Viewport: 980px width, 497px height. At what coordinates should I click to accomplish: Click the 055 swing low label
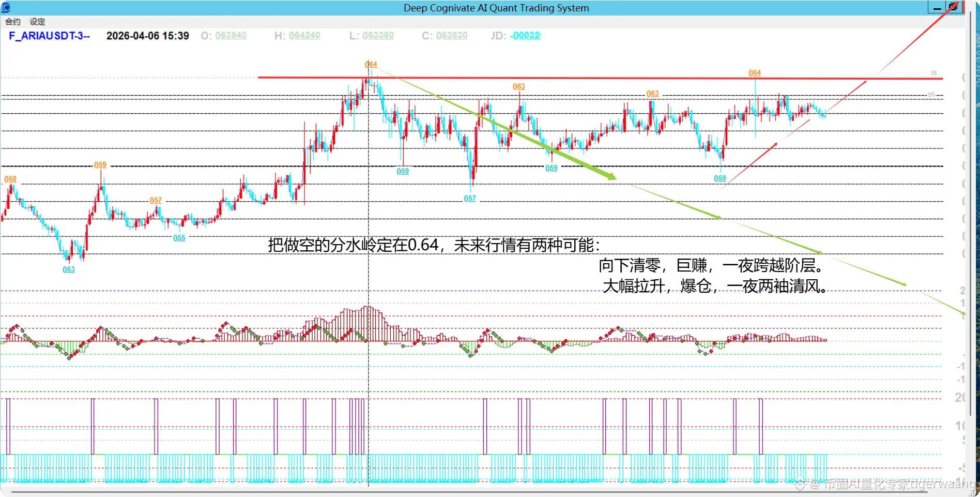coord(179,238)
